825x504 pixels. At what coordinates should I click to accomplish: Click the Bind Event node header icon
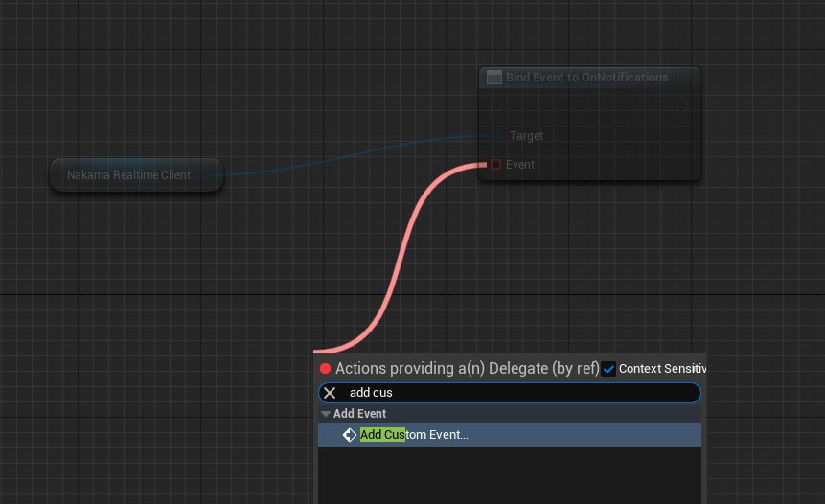(494, 78)
